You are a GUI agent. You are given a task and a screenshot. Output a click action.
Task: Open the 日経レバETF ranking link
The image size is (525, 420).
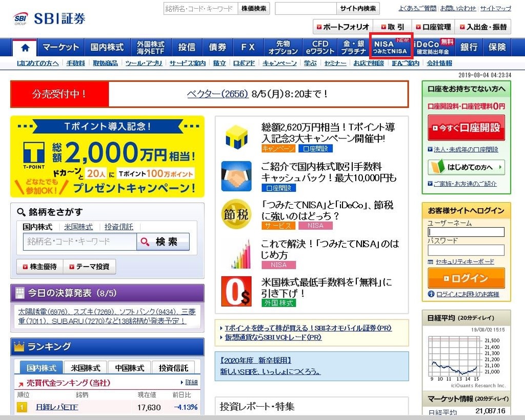pyautogui.click(x=57, y=407)
